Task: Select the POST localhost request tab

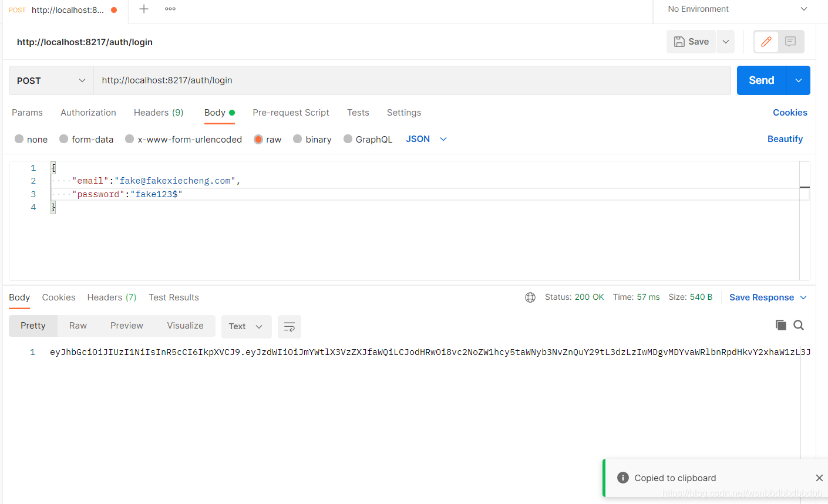Action: (x=63, y=10)
